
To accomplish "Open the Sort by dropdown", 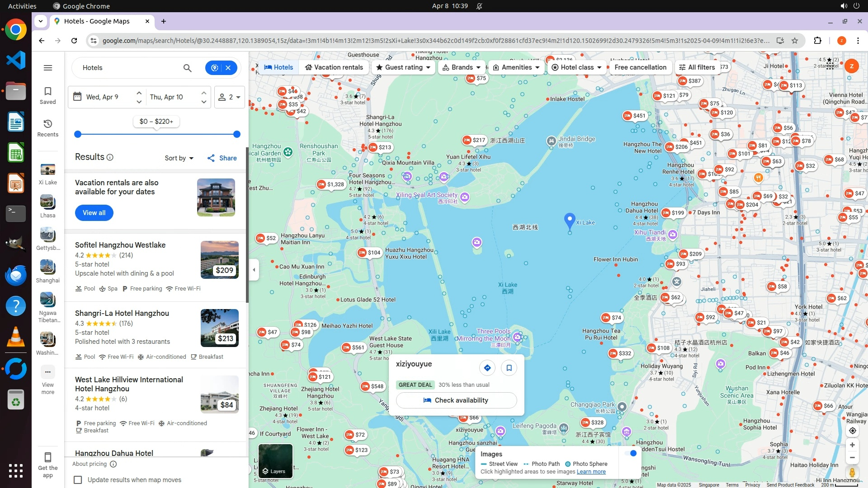I will tap(179, 158).
